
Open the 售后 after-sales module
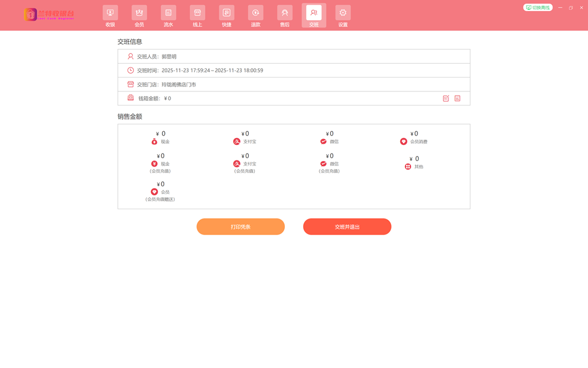285,16
